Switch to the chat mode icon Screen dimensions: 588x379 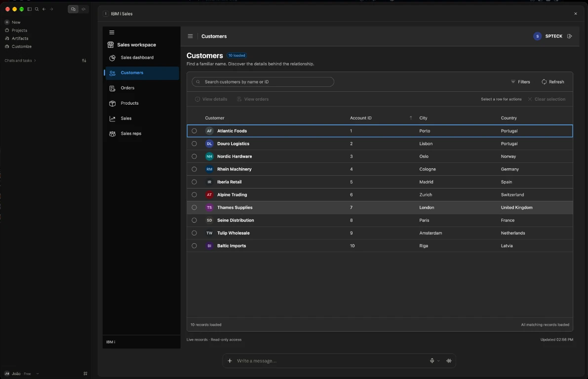[73, 9]
